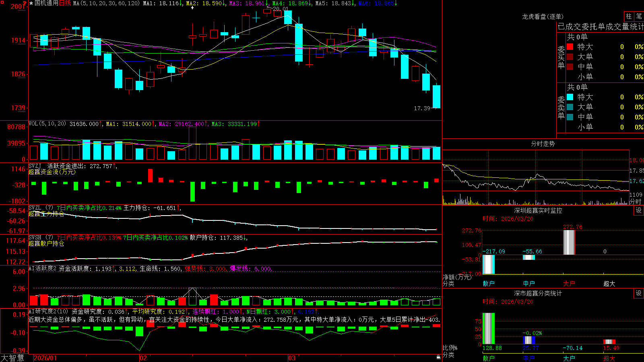Click the MA1: 18.116 value
The height and width of the screenshot is (362, 644).
point(163,3)
